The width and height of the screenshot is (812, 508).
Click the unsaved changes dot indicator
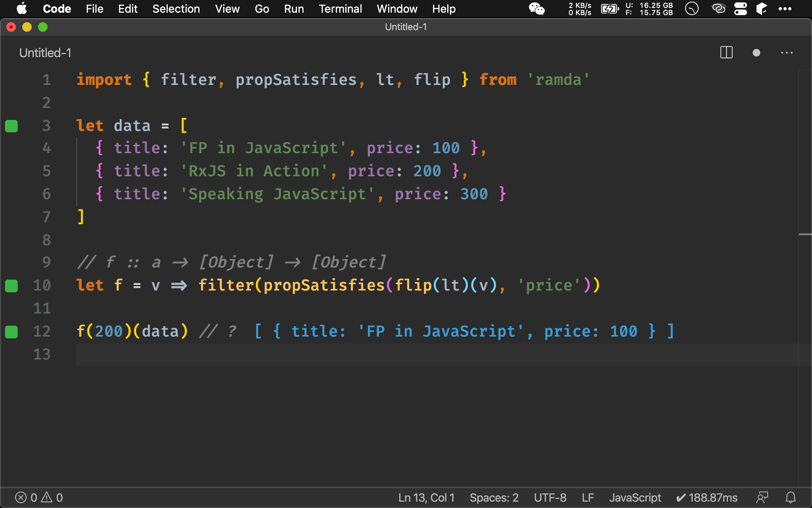click(x=756, y=52)
